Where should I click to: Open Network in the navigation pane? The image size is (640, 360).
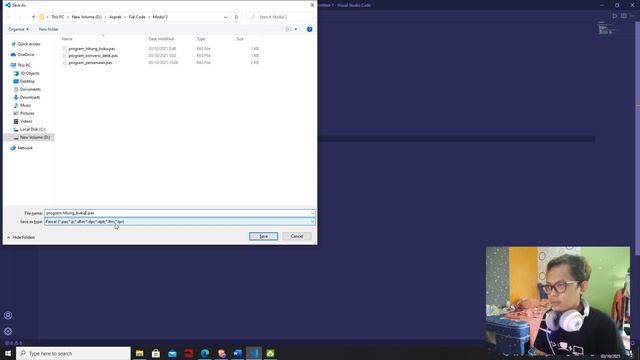click(x=24, y=148)
